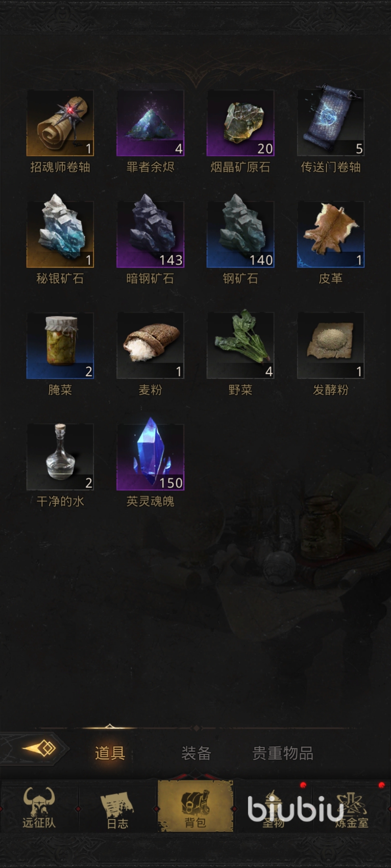Select the 发酵粉 powder item
Screen dimensions: 391x868
[x=331, y=346]
